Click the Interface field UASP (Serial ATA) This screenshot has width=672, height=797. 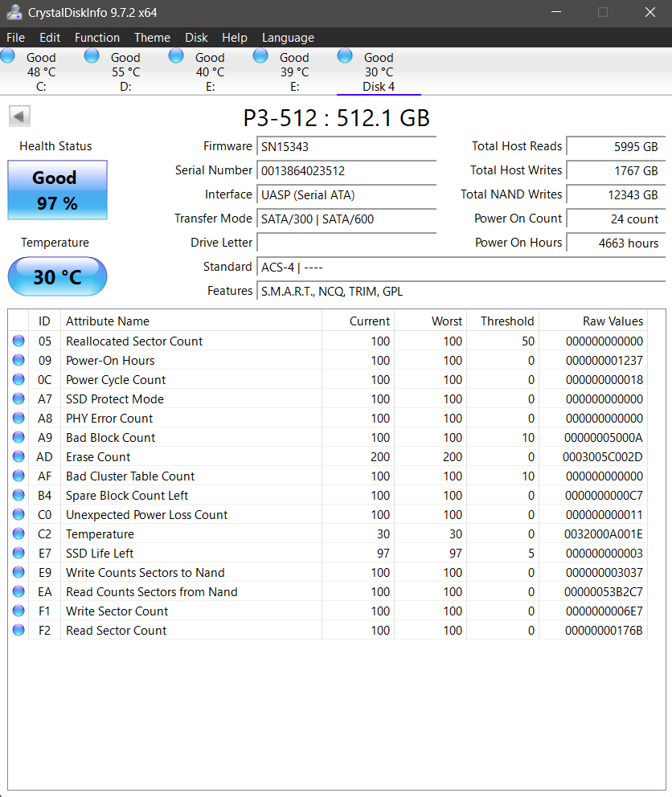click(x=346, y=194)
